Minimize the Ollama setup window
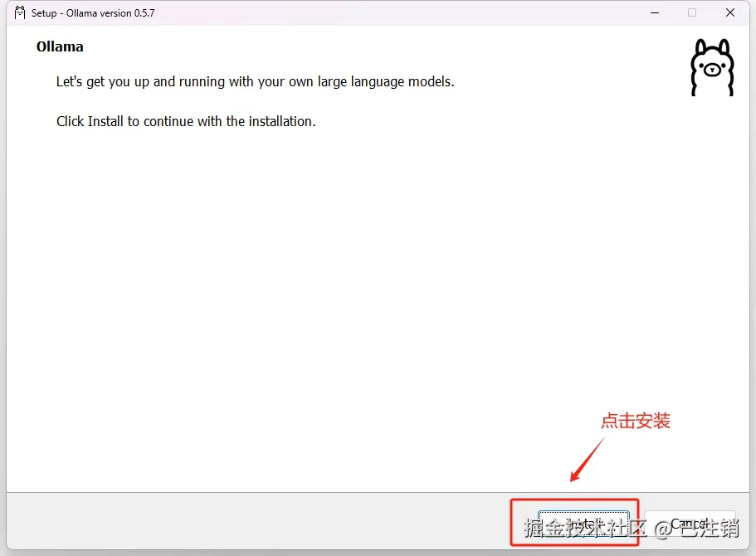 tap(654, 13)
